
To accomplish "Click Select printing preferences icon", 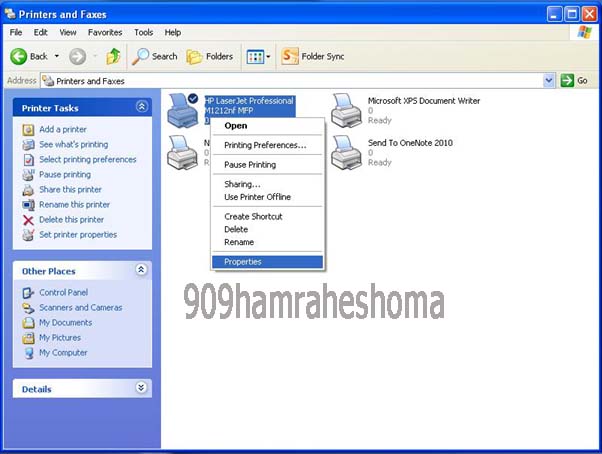I will tap(28, 160).
